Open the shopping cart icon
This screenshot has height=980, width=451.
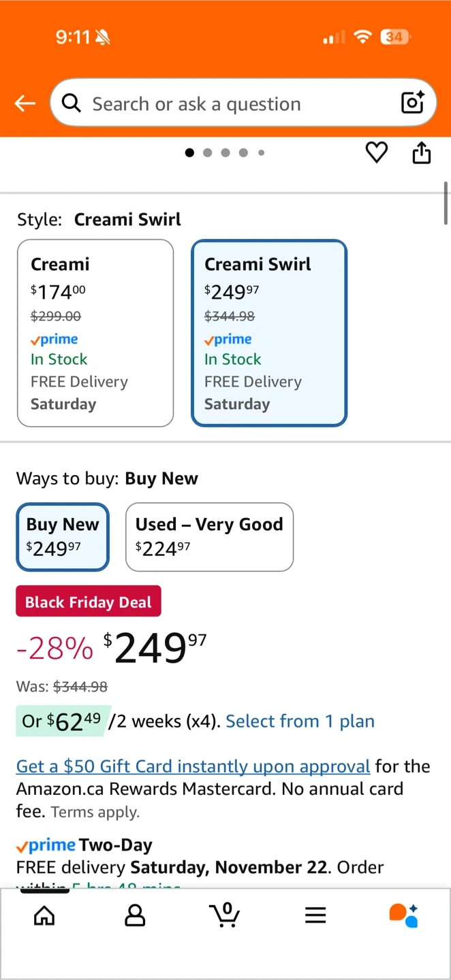click(225, 915)
